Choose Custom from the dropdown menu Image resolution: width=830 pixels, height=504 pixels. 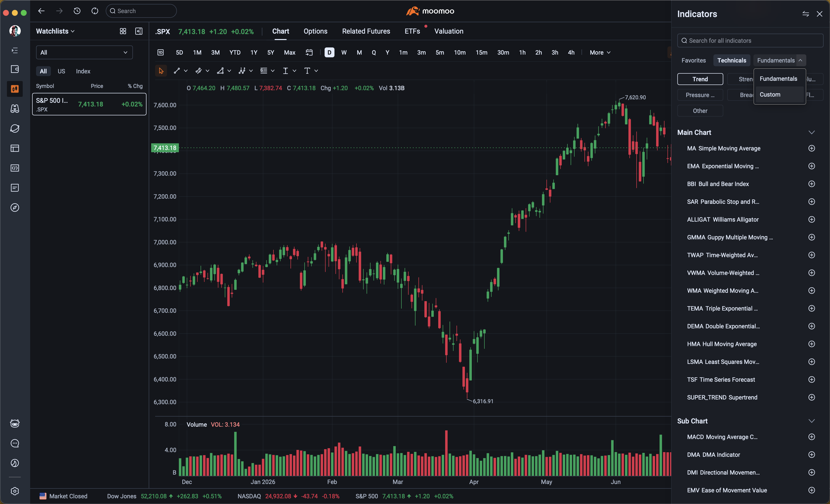[779, 95]
